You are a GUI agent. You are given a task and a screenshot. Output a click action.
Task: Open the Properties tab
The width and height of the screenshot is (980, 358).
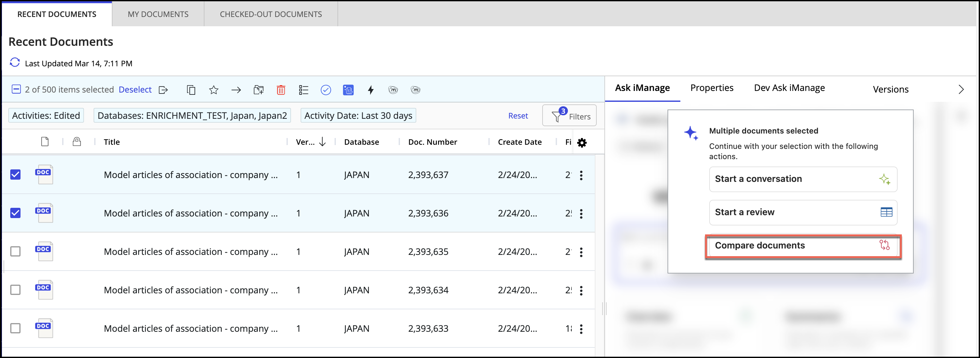coord(711,88)
